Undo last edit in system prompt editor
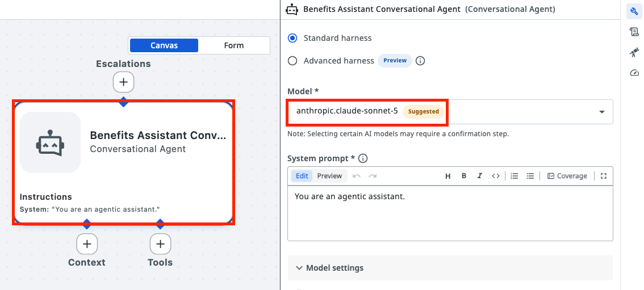This screenshot has height=290, width=644. (357, 176)
